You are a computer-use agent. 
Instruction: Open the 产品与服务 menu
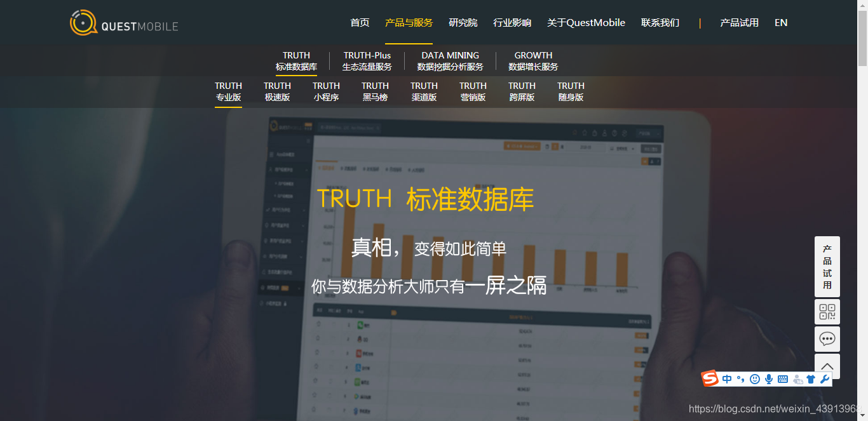click(409, 23)
